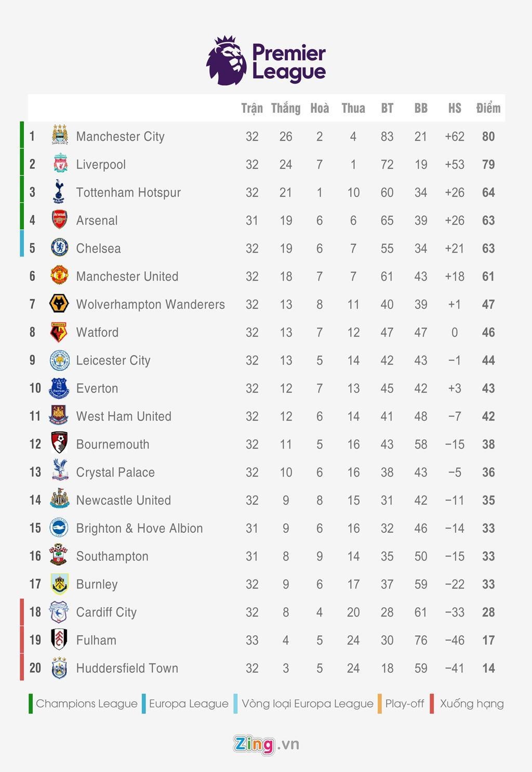This screenshot has height=772, width=532.
Task: Click the Crystal Palace team name
Action: tap(115, 472)
